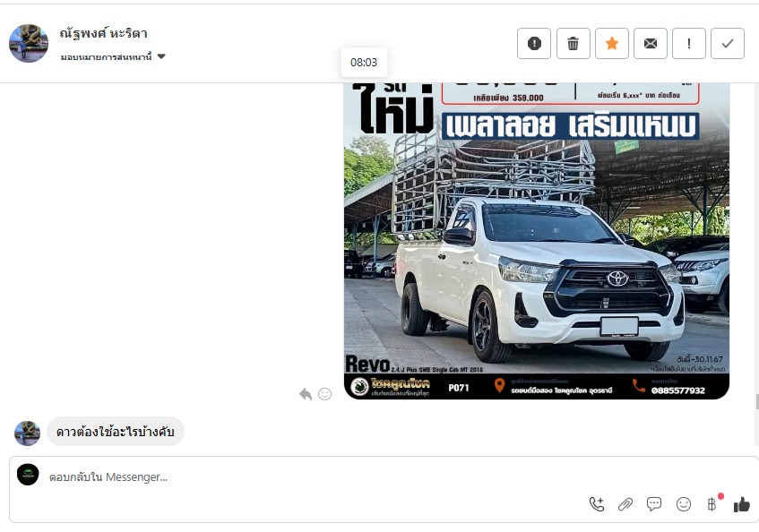Click page avatar beside reply box

coord(28,475)
